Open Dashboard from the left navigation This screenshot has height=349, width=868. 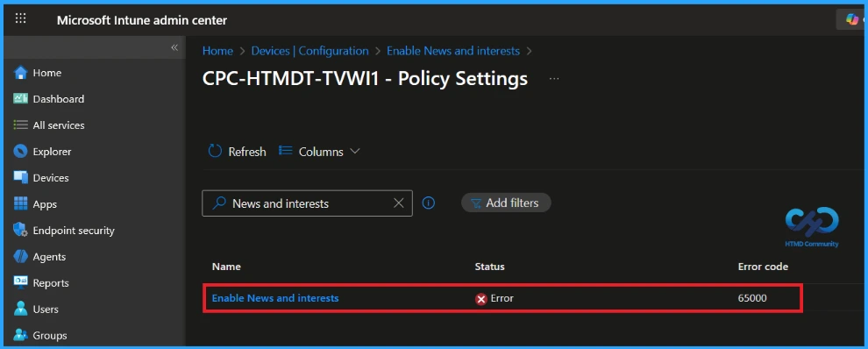coord(58,99)
